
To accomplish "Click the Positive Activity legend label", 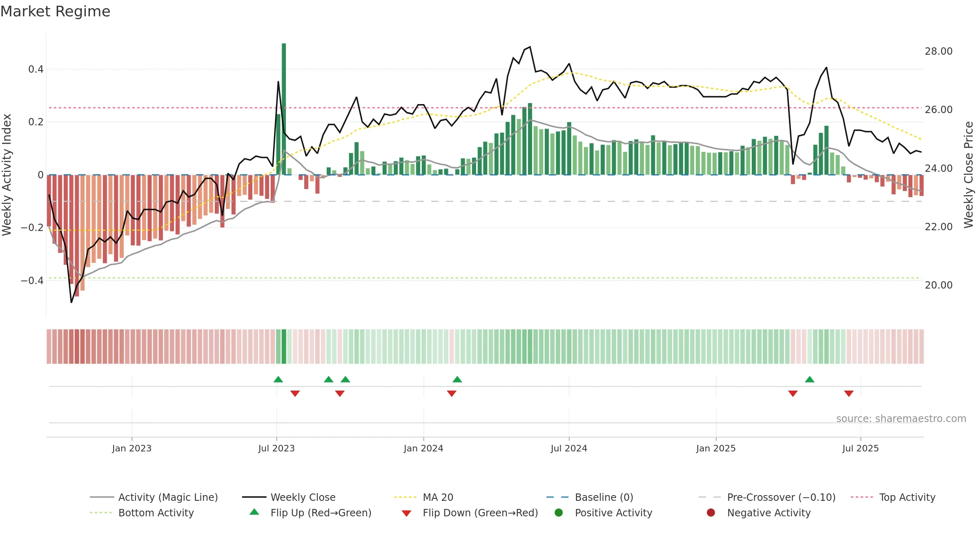I will [x=613, y=513].
